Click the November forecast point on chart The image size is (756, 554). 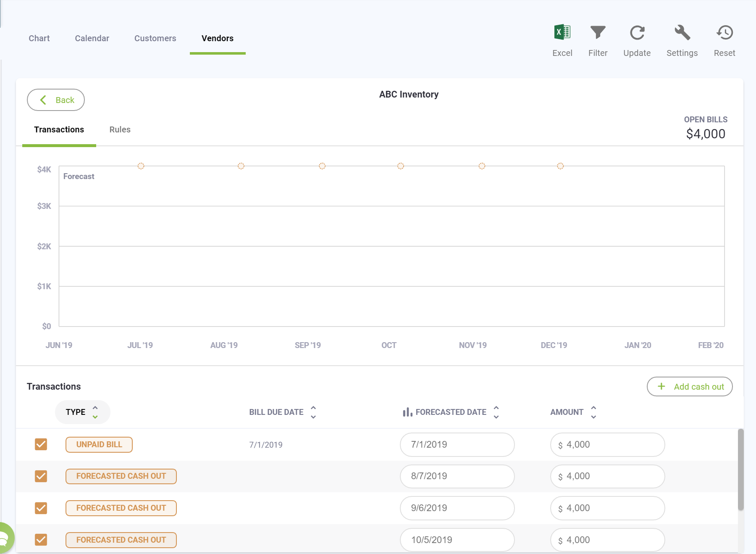click(x=482, y=166)
